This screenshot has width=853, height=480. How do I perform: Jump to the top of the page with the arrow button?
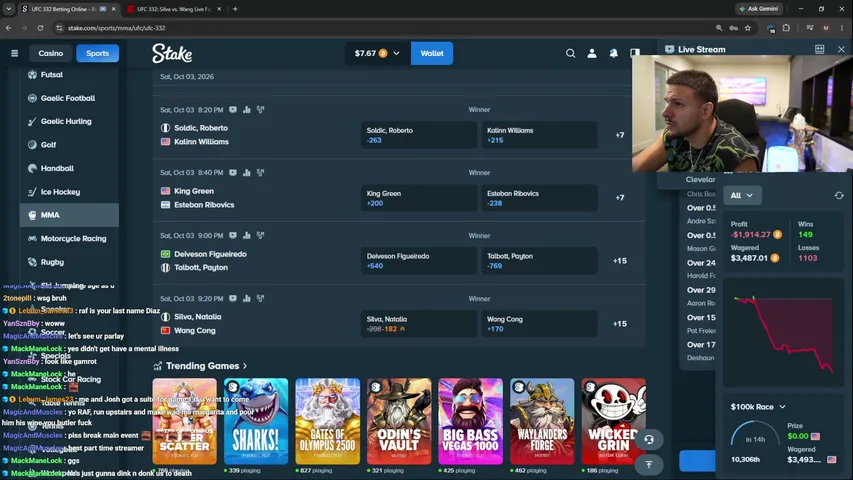648,465
